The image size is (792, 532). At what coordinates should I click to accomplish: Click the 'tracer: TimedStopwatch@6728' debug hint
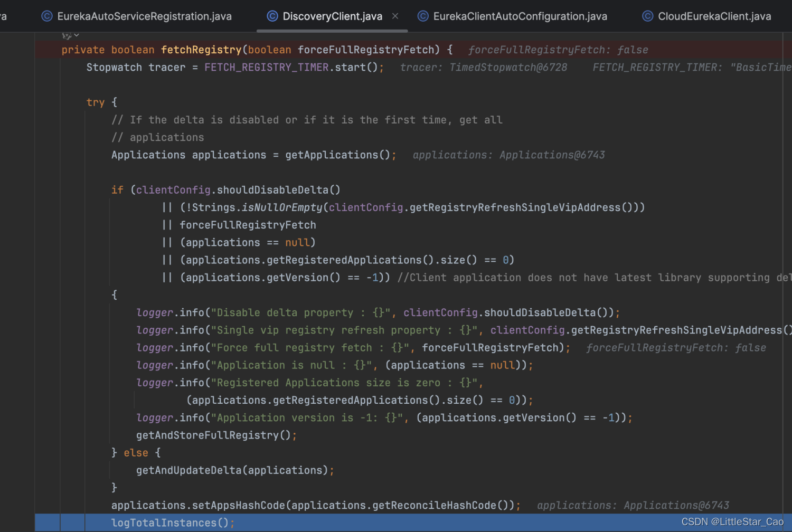coord(484,68)
